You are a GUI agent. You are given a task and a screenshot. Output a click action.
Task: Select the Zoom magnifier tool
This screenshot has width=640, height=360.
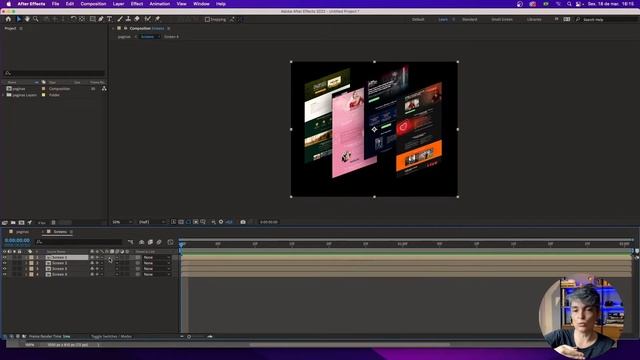(36, 19)
